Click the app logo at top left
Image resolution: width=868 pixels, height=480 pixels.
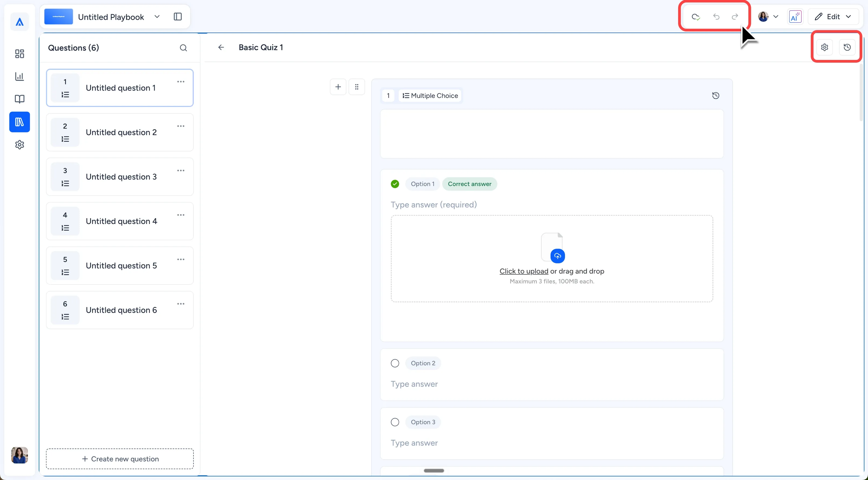tap(20, 22)
